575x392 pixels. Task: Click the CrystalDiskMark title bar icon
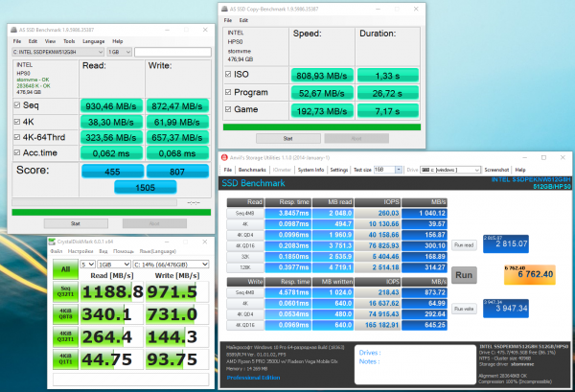tap(52, 242)
